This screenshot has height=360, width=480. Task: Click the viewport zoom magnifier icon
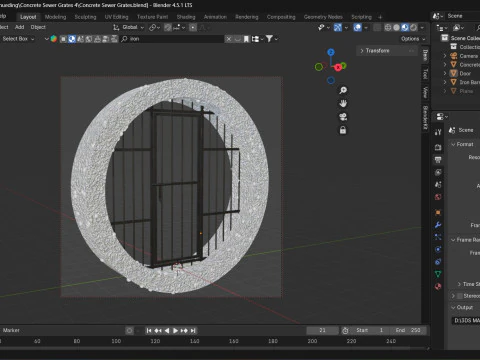[343, 90]
